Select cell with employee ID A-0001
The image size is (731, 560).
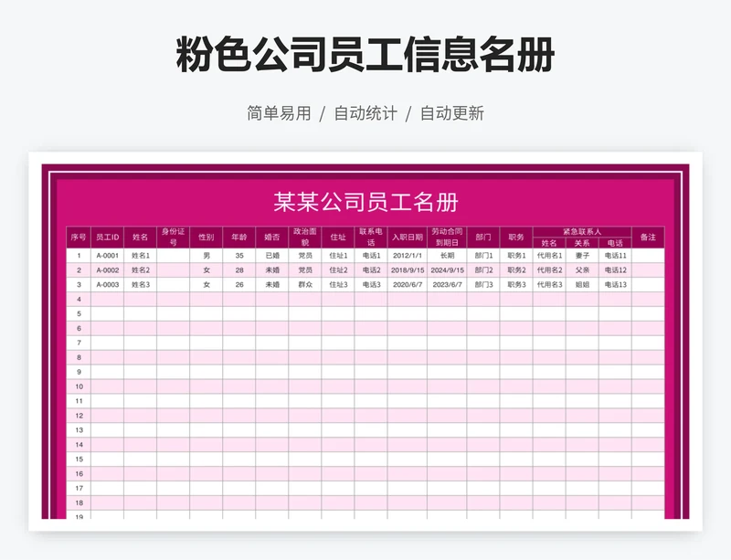click(107, 256)
